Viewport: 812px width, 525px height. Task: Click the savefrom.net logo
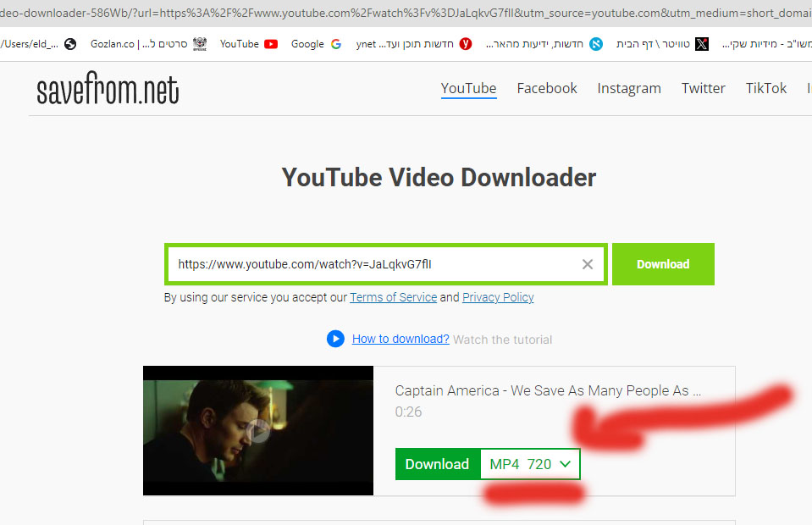click(x=108, y=89)
